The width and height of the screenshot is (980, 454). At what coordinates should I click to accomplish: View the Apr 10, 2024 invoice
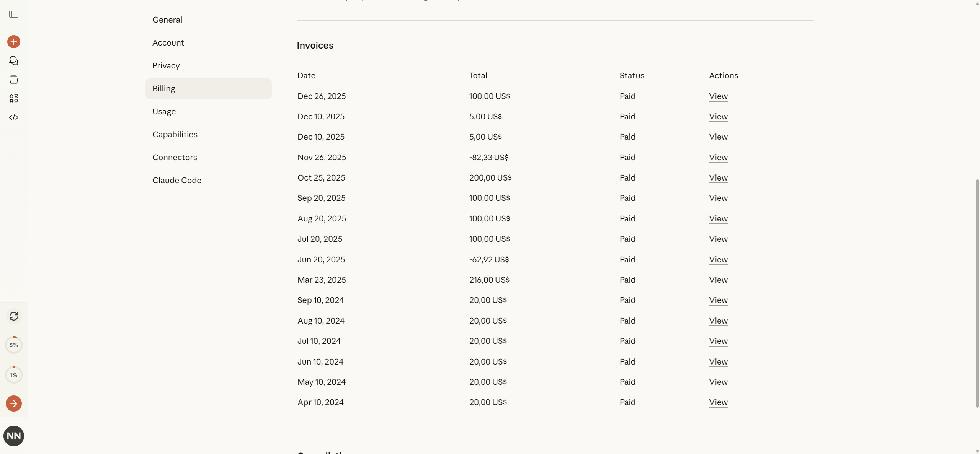coord(718,402)
